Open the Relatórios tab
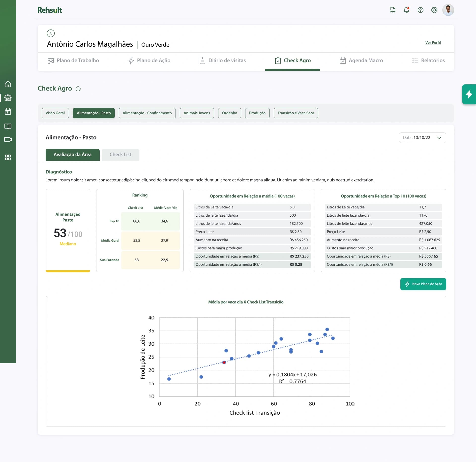The image size is (476, 462). coord(428,61)
